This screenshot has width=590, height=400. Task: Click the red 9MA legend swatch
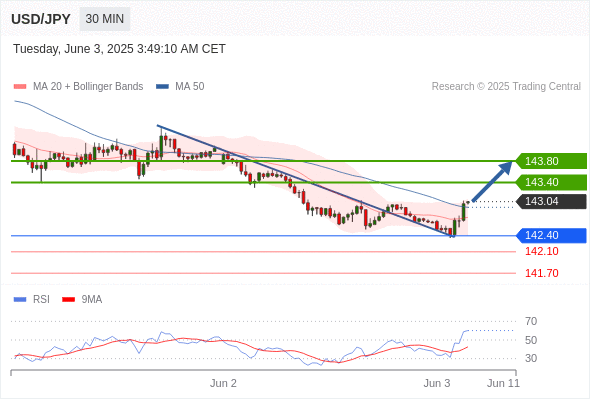click(68, 300)
